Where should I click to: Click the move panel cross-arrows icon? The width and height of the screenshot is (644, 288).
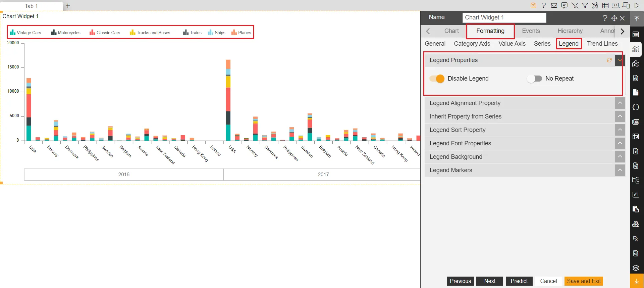(614, 18)
